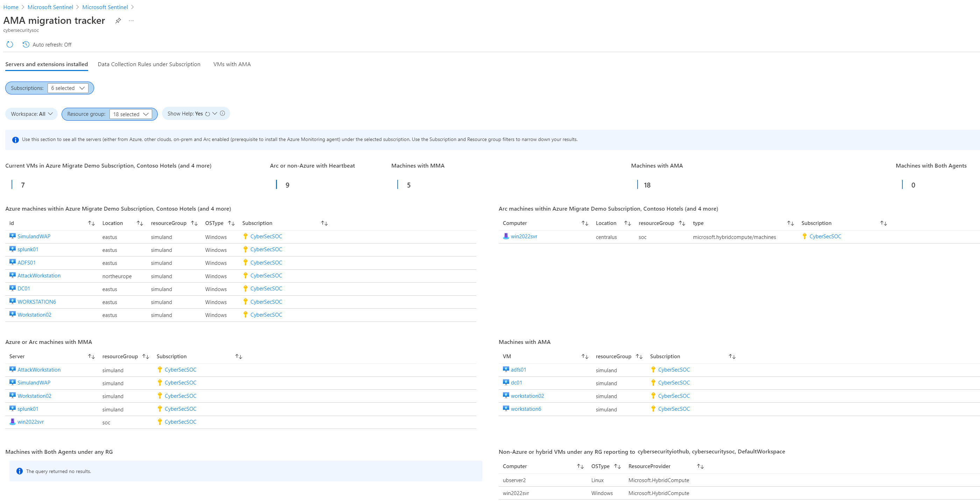Viewport: 980px width, 501px height.
Task: Open the SimulandWAP machine link in Azure machines table
Action: pyautogui.click(x=34, y=237)
